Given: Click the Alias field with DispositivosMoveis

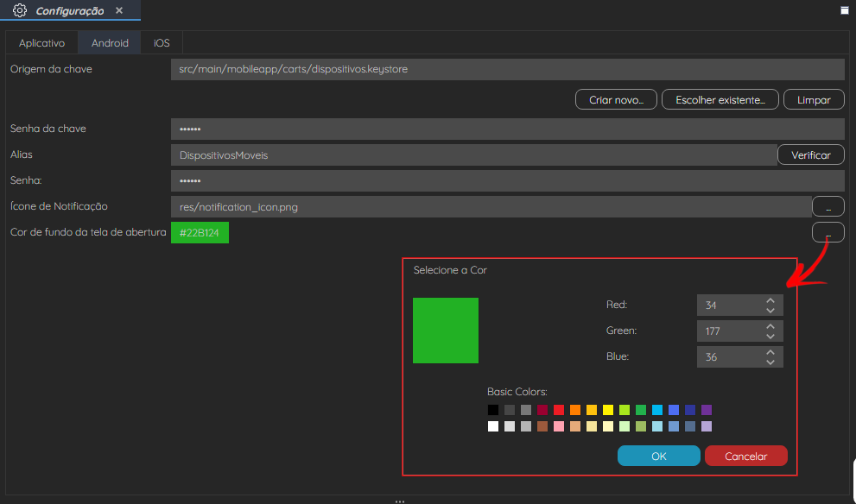Looking at the screenshot, I should coord(474,154).
